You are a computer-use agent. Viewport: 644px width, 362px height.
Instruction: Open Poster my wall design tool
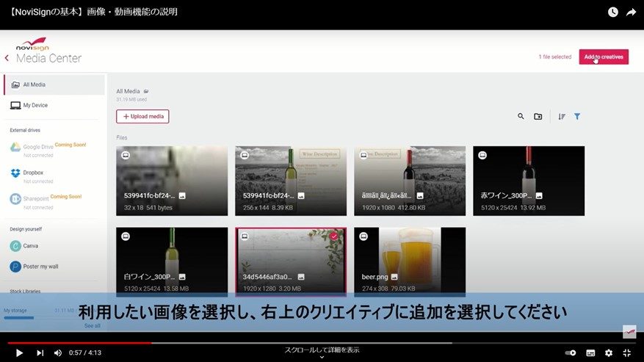click(x=34, y=267)
